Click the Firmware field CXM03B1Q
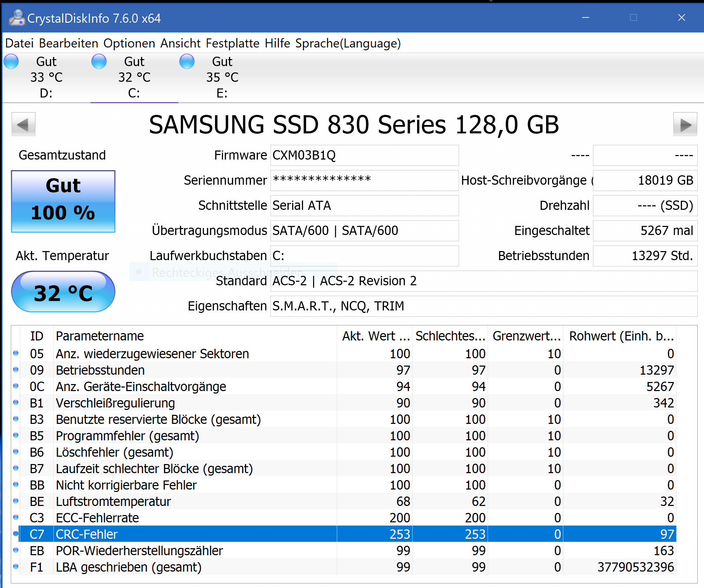This screenshot has width=704, height=588. (x=364, y=155)
